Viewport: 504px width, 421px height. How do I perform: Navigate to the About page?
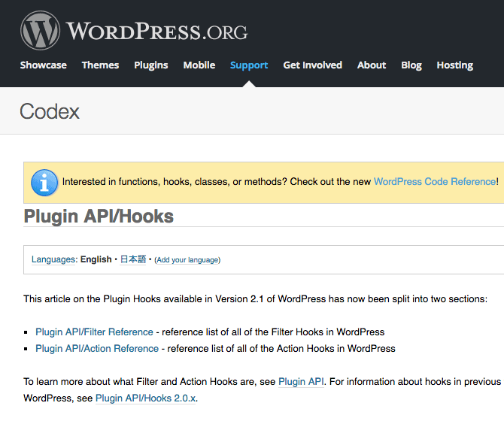click(372, 65)
